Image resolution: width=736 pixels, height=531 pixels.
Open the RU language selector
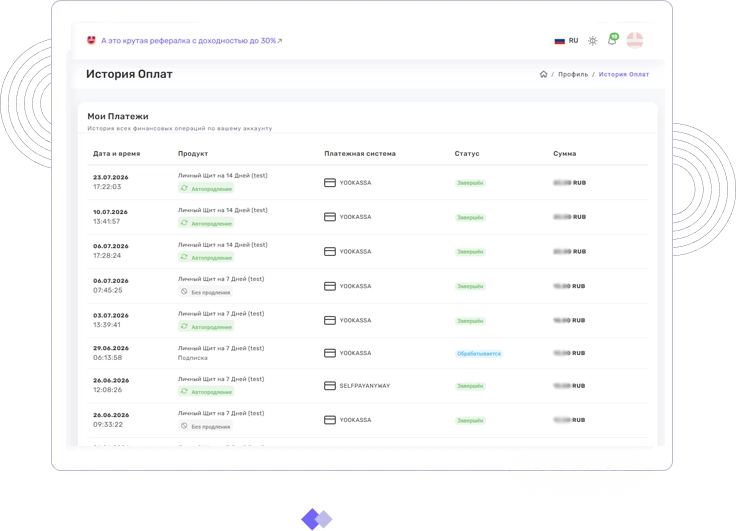(567, 41)
